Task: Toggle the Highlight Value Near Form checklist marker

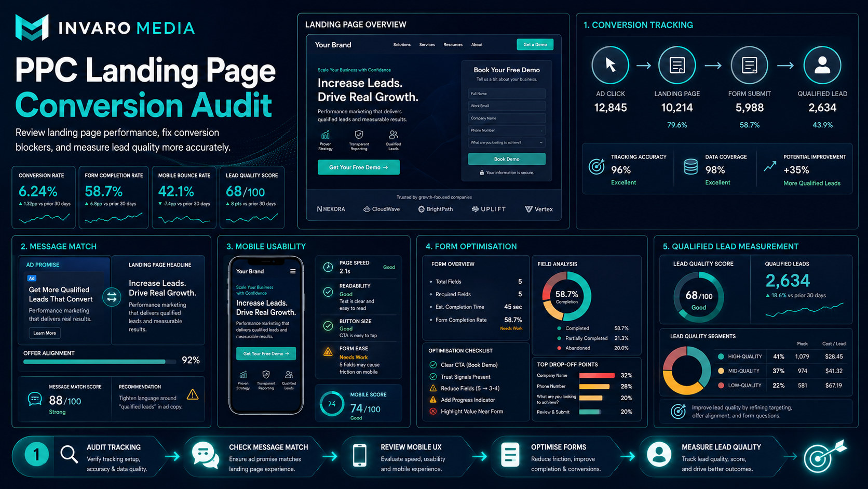Action: pyautogui.click(x=433, y=412)
